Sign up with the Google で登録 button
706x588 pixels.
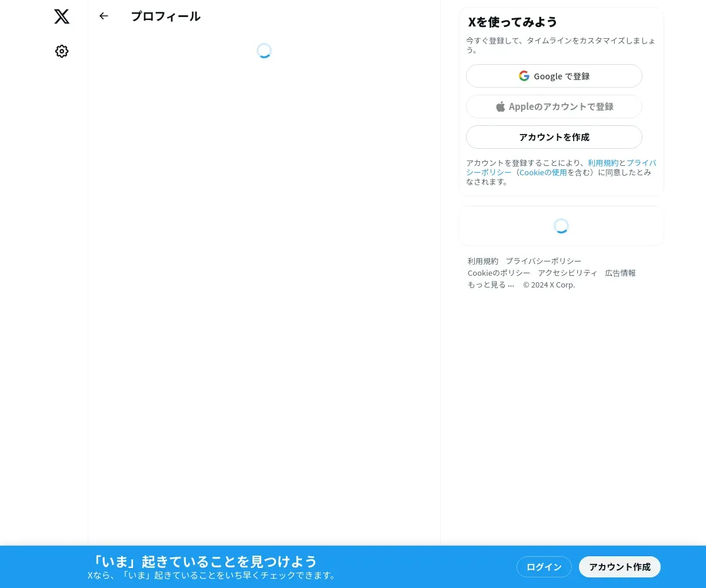pyautogui.click(x=554, y=76)
